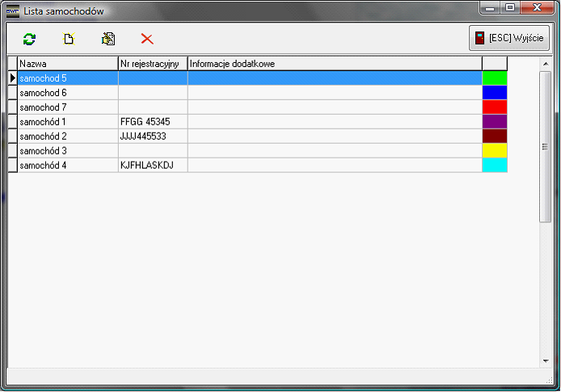Click the Informacje dodatkowe column header
This screenshot has height=392, width=561.
pos(335,63)
